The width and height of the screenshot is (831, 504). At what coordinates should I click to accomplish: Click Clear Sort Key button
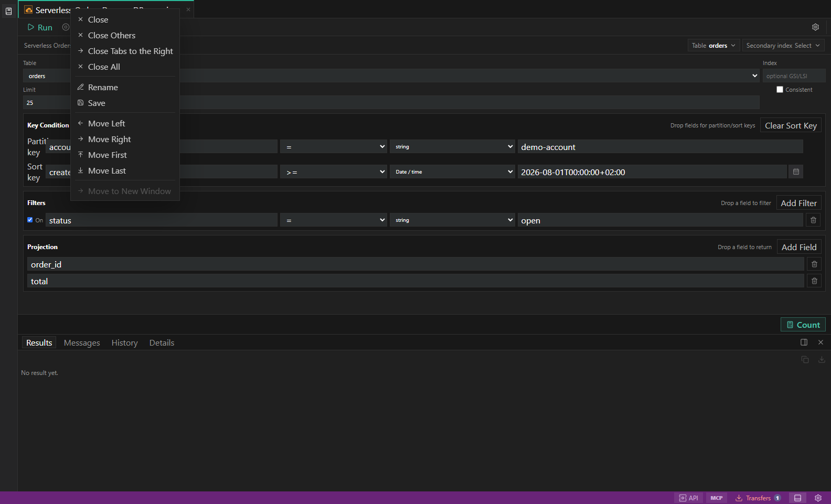[x=791, y=125]
